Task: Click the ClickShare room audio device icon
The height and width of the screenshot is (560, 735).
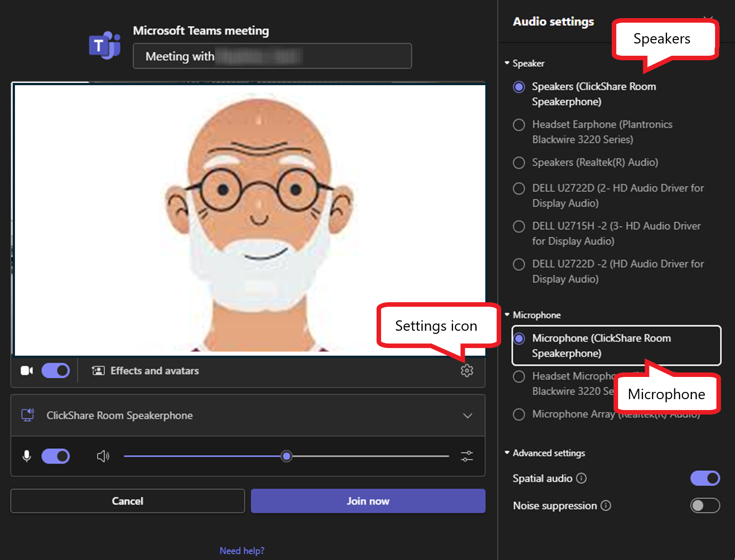Action: [28, 415]
